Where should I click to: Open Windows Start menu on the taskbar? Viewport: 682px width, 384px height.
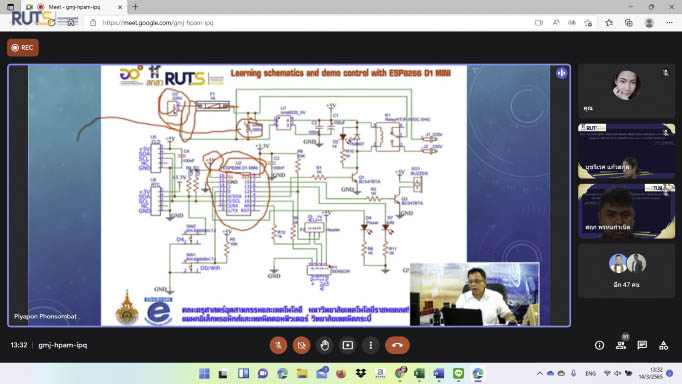[204, 374]
